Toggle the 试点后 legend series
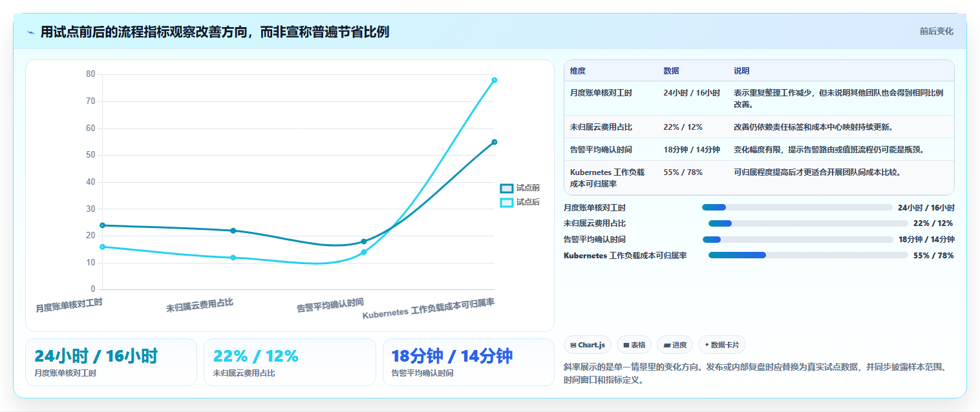 coord(520,202)
